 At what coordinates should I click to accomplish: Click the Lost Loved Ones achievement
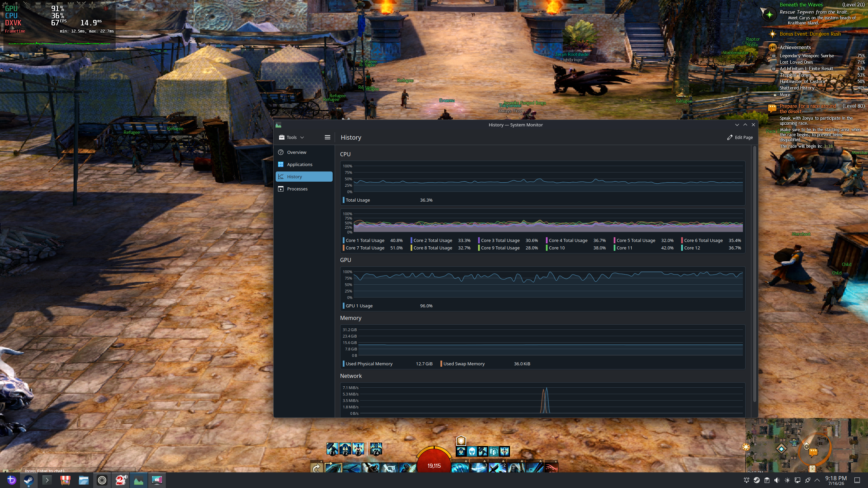click(x=796, y=62)
